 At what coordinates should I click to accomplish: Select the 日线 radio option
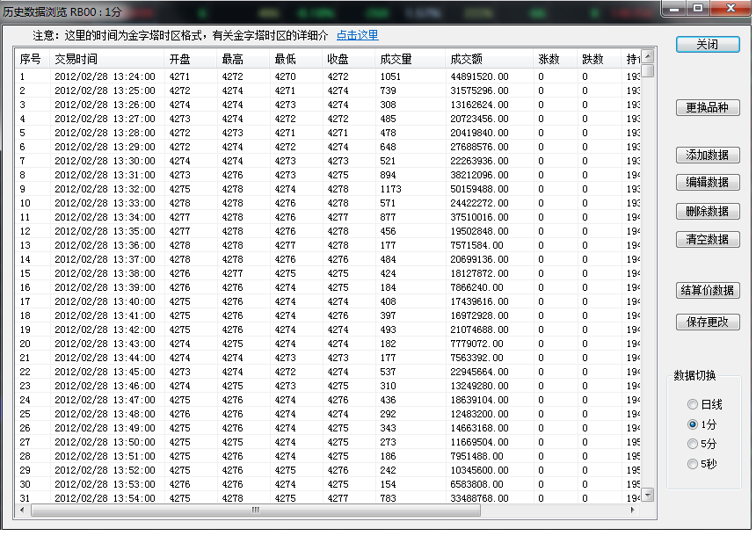pos(693,404)
